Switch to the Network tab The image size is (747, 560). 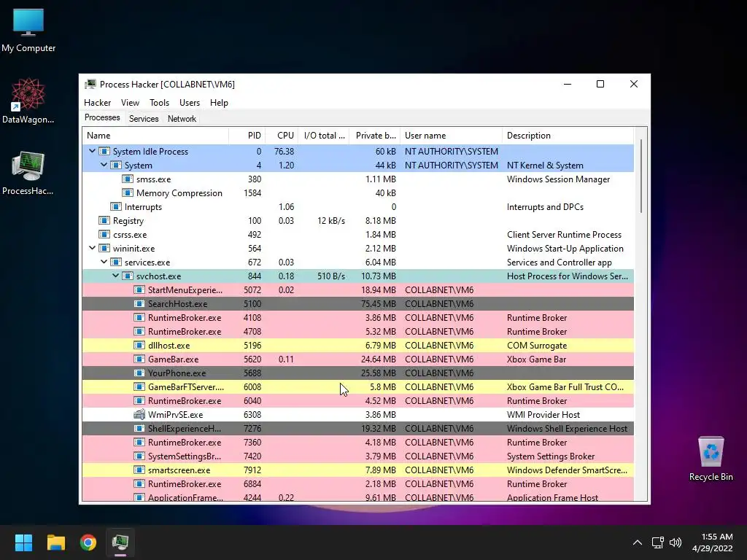[x=182, y=119]
